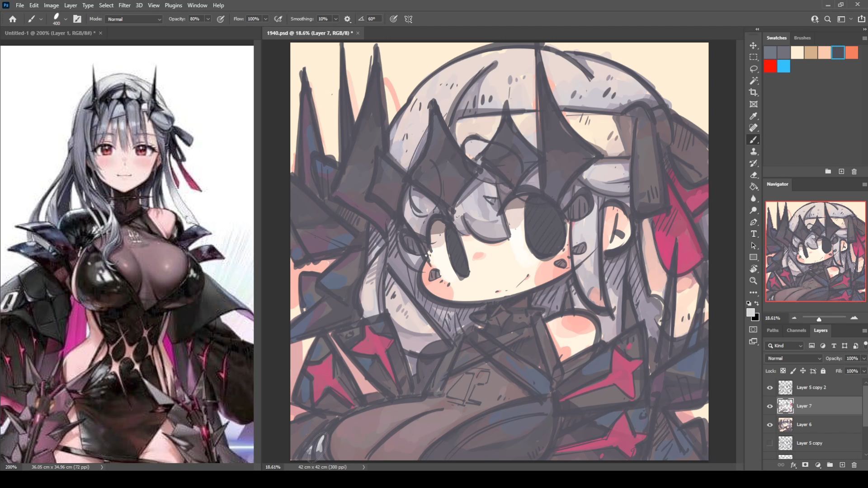Select the Dodge tool
The height and width of the screenshot is (488, 868).
[753, 210]
